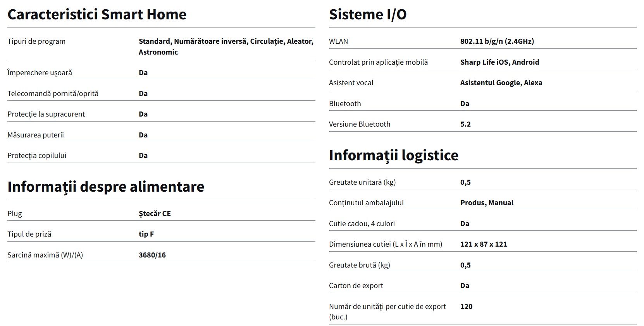Click the Împerechere ușoară row label

[40, 73]
